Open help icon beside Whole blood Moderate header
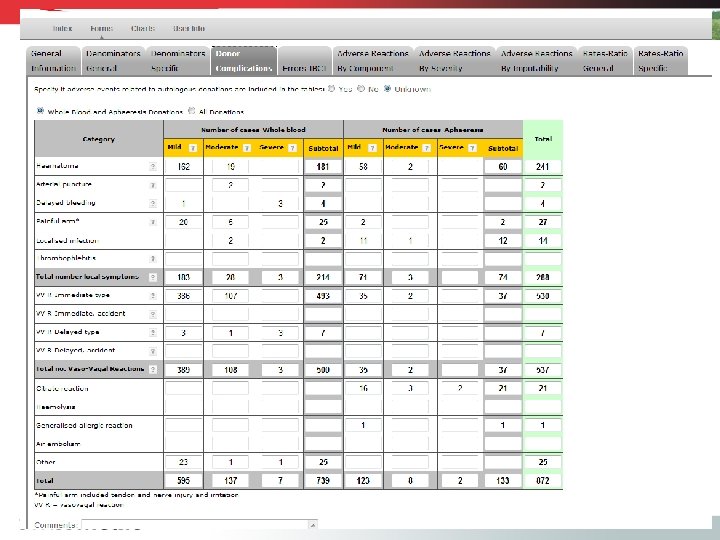Screen dimensions: 720x540 click(247, 148)
